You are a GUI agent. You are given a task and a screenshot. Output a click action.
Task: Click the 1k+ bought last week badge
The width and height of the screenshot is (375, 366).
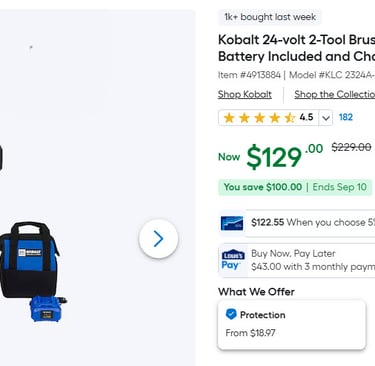270,17
